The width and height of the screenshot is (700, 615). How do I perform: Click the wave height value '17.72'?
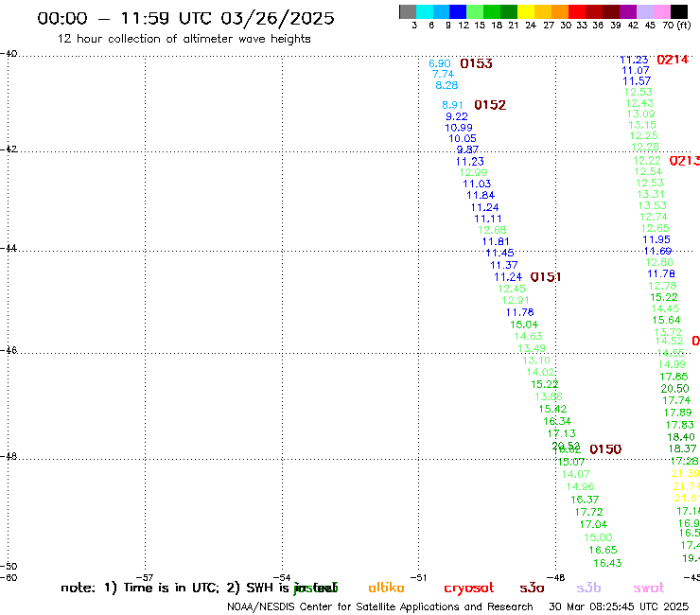588,512
